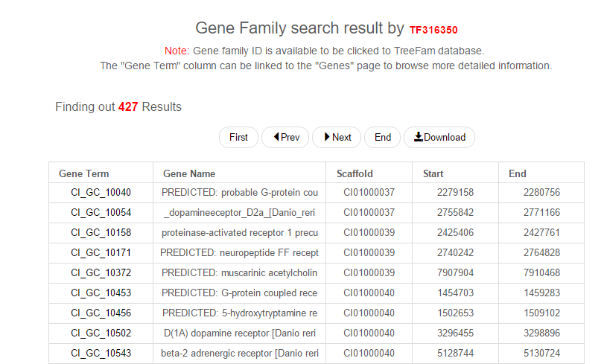Screen dimensions: 607x364
Task: Open gene term CI_GC_10054
Action: [x=101, y=212]
